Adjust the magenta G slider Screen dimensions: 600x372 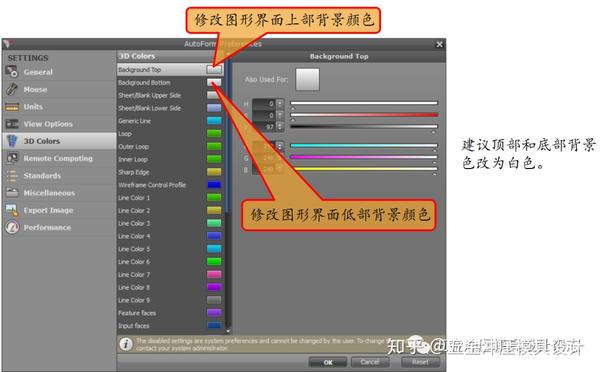pyautogui.click(x=364, y=157)
